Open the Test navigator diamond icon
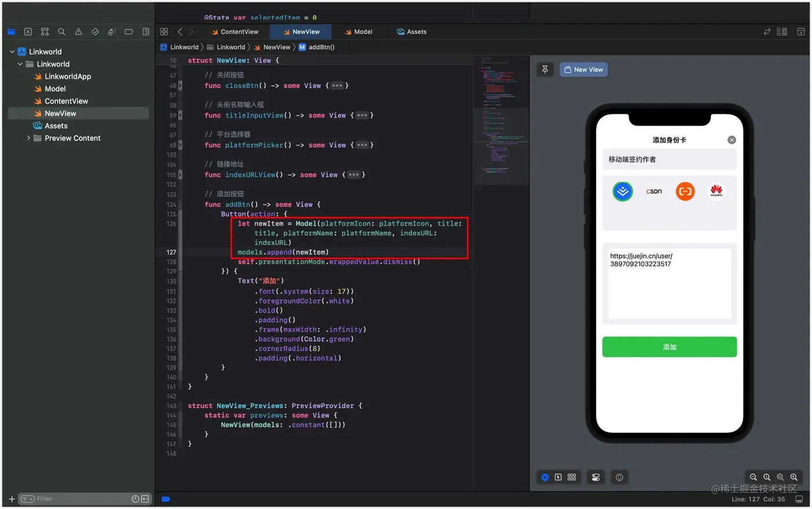The height and width of the screenshot is (509, 812). pyautogui.click(x=95, y=32)
